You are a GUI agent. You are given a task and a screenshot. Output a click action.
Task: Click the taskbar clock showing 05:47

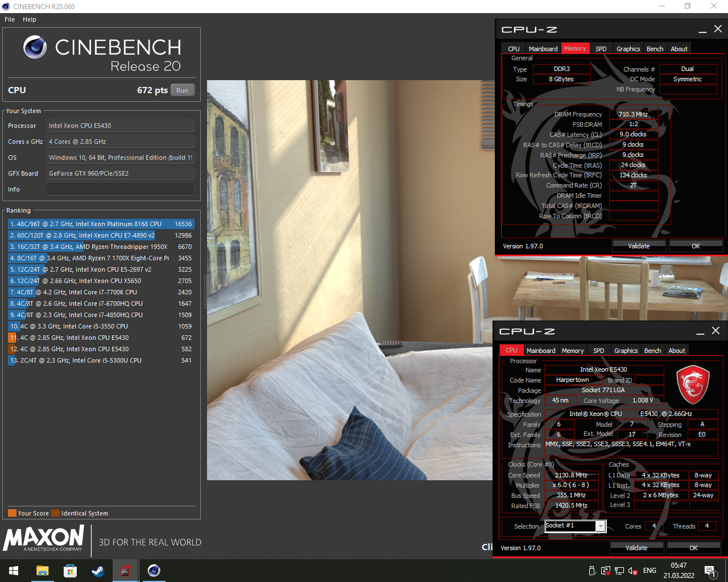click(679, 571)
